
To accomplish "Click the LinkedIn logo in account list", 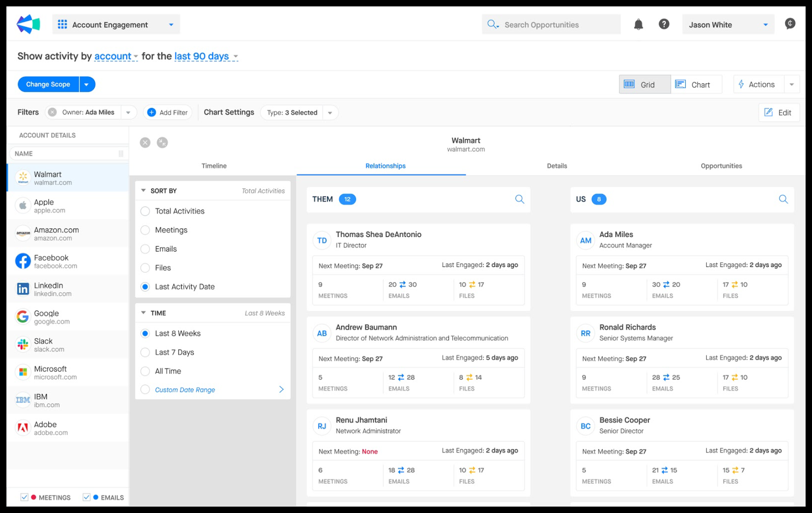I will 23,289.
